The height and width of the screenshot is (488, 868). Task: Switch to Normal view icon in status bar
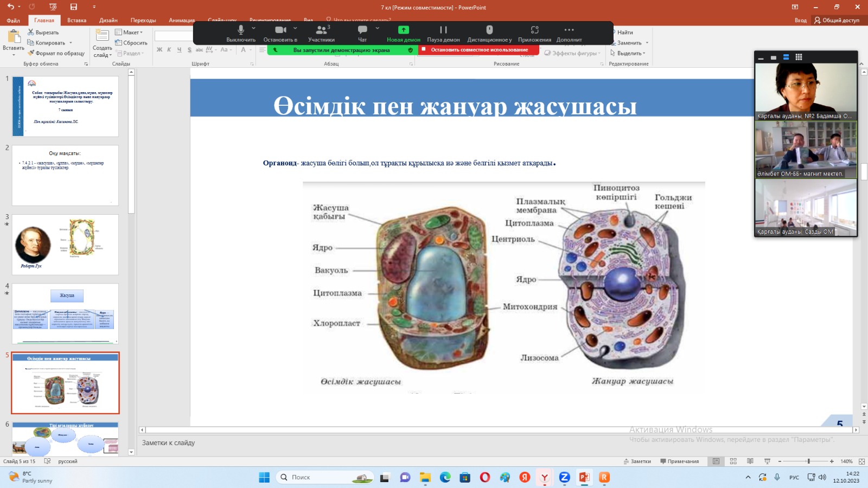click(716, 461)
